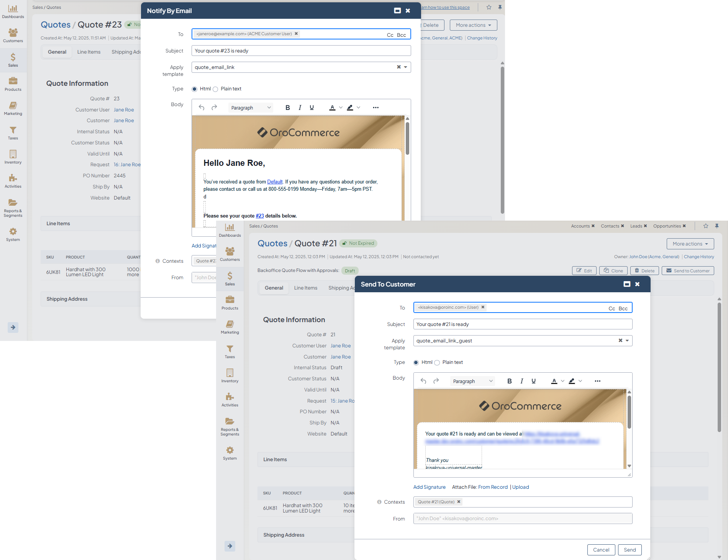The image size is (728, 560).
Task: Open quote_email_link_guest template dropdown
Action: [627, 341]
